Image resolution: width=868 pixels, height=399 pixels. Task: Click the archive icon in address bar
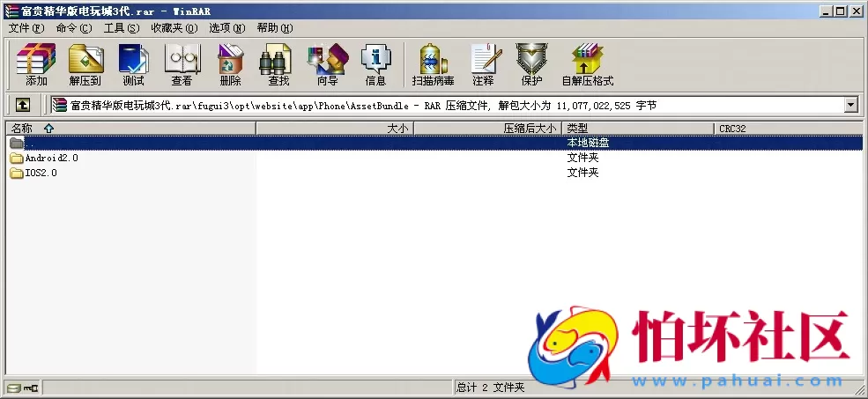coord(59,105)
